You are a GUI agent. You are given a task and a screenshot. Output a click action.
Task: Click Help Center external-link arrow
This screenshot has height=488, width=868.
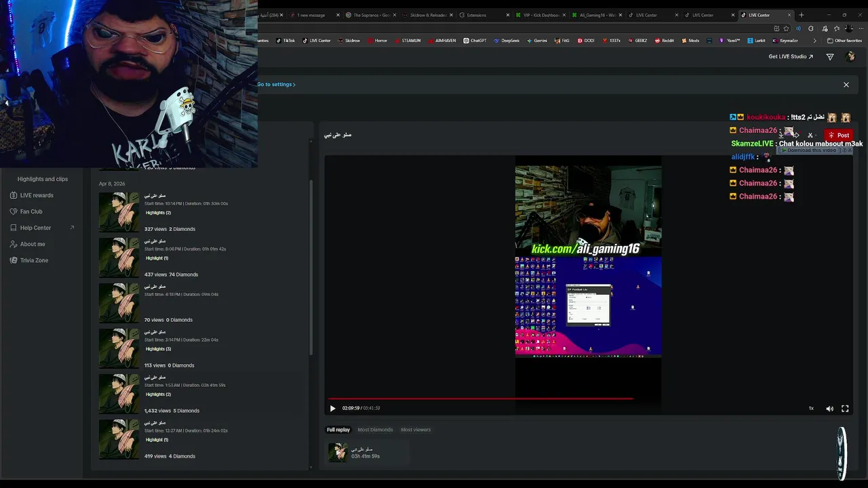(x=72, y=228)
